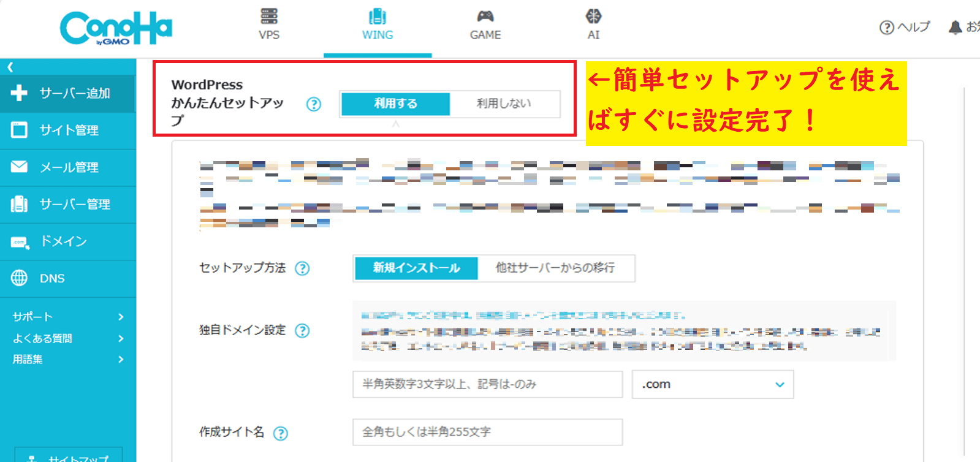Focus the 作成サイト名 input field
Viewport: 980px width, 462px height.
click(488, 432)
